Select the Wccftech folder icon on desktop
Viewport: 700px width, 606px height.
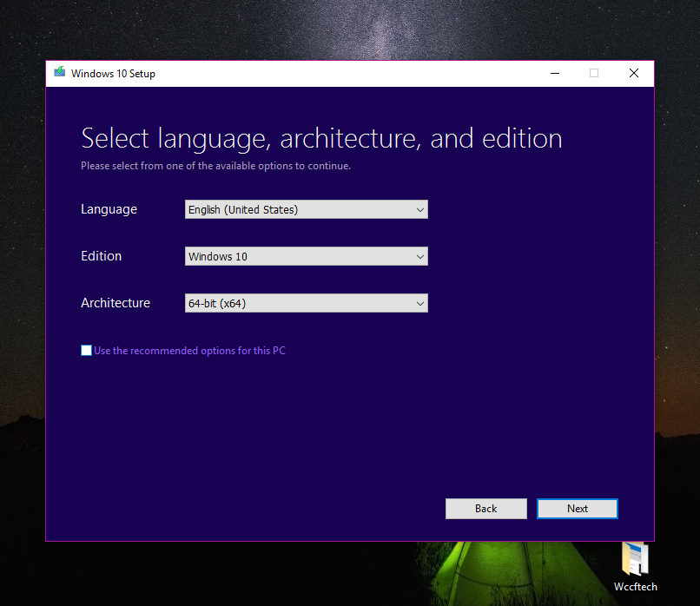[635, 558]
